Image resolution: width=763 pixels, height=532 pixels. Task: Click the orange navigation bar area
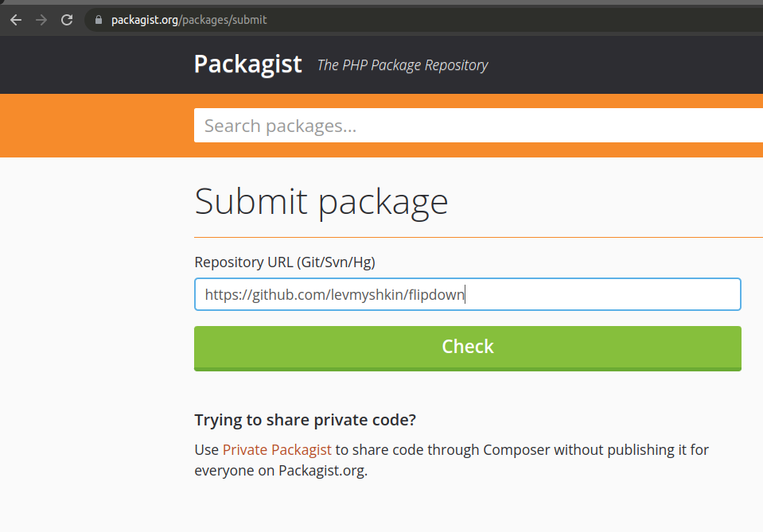click(x=95, y=125)
